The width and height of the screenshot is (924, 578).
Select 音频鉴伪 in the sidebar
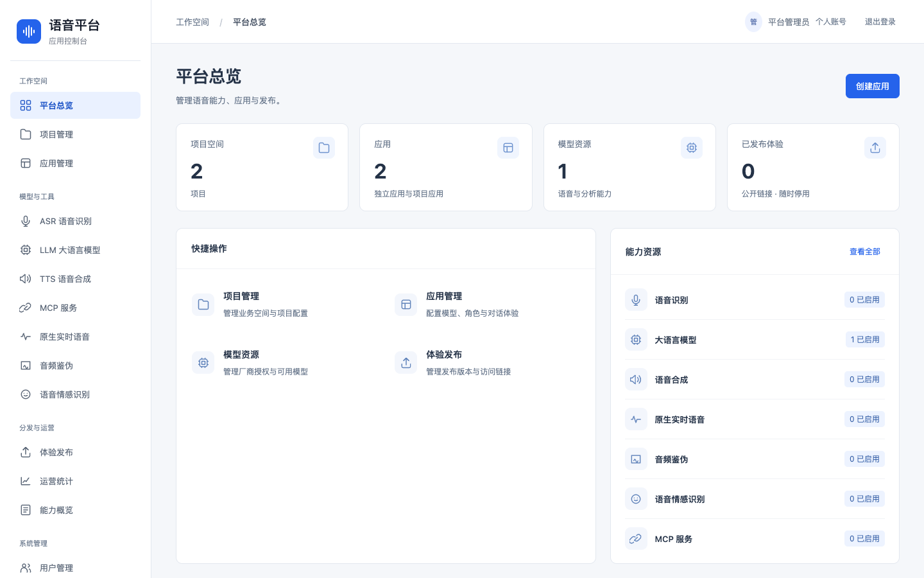75,365
